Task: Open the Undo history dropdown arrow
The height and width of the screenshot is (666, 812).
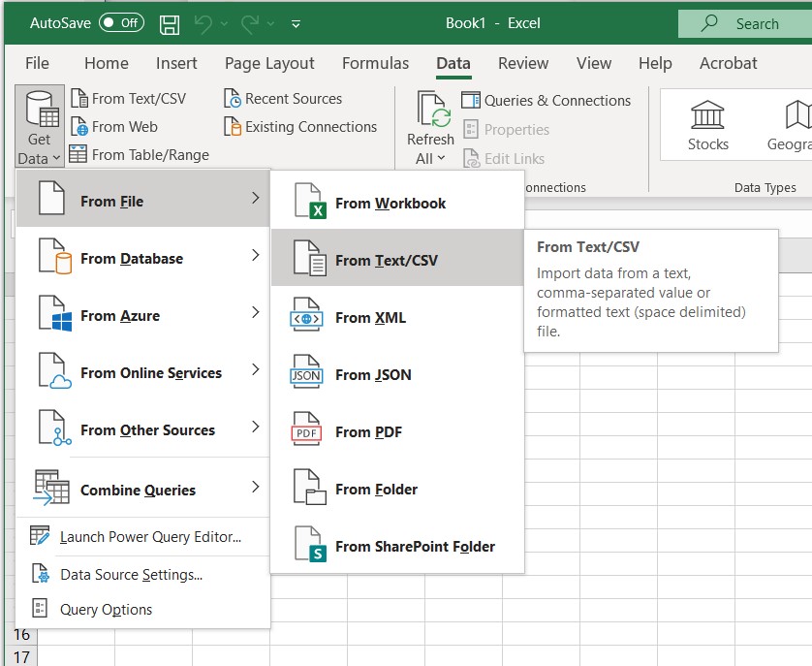Action: (x=224, y=24)
